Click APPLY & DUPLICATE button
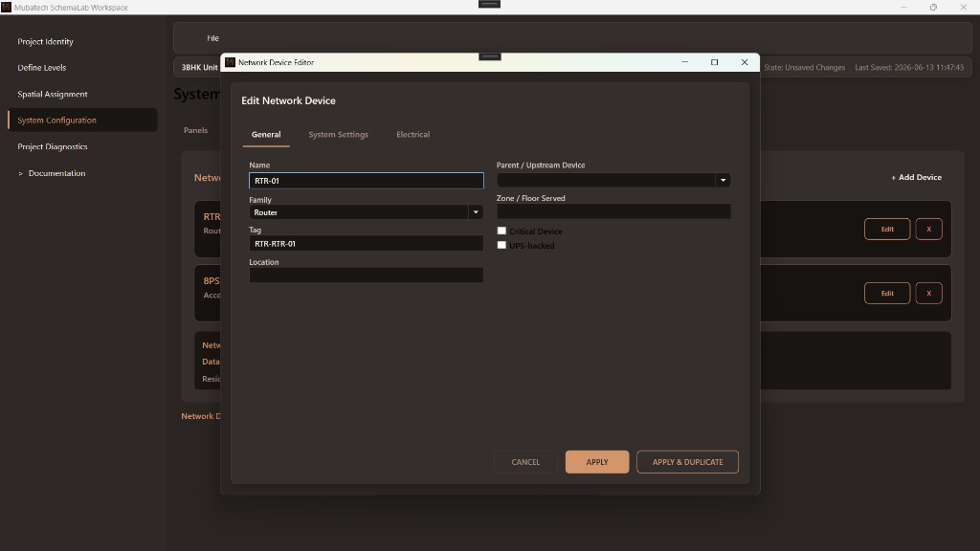The image size is (980, 551). click(x=687, y=462)
